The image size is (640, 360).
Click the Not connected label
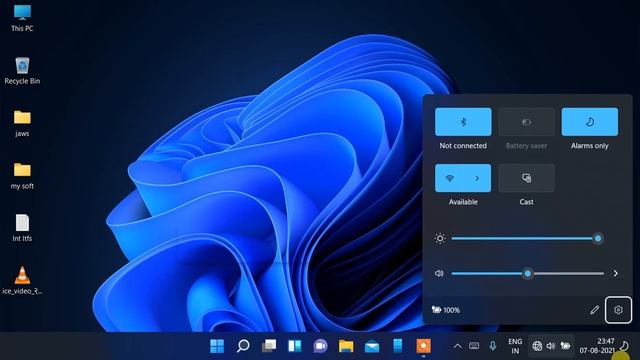click(463, 146)
